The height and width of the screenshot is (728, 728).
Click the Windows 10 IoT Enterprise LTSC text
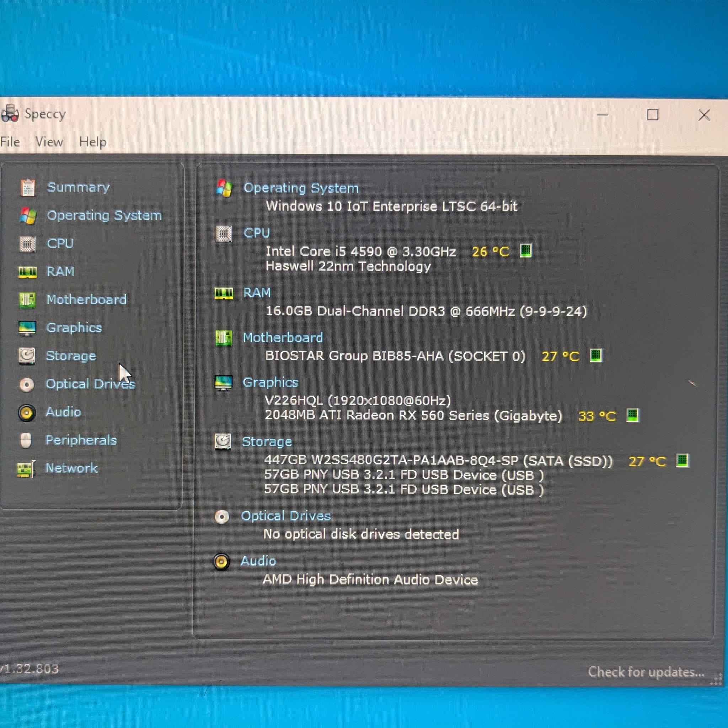(x=391, y=206)
